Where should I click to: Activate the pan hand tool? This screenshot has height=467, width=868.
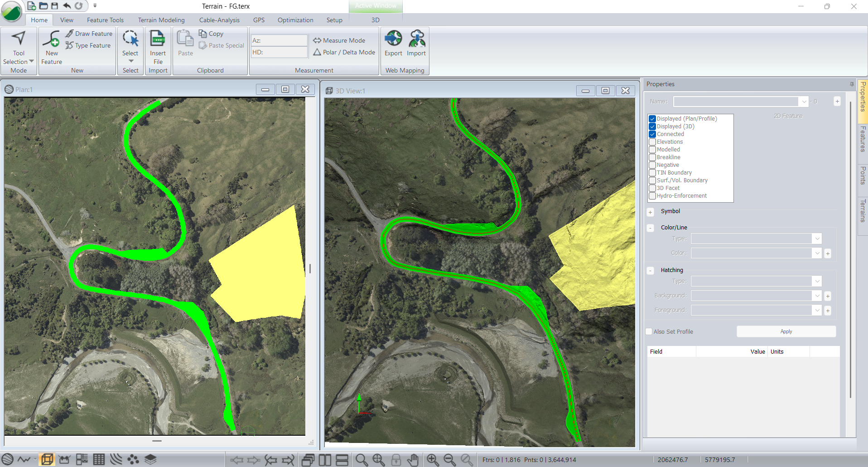point(413,460)
